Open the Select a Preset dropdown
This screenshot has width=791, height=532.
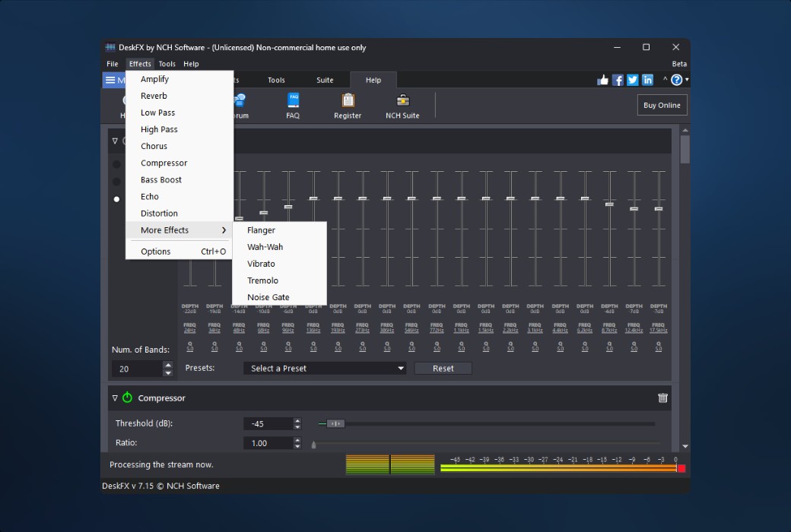click(x=325, y=369)
